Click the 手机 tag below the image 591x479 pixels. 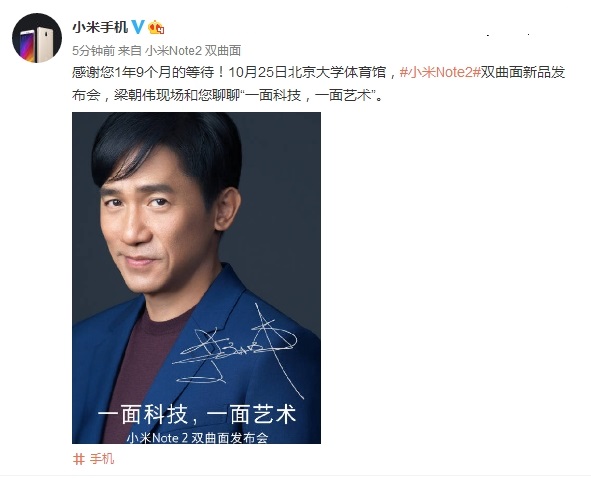coord(102,459)
